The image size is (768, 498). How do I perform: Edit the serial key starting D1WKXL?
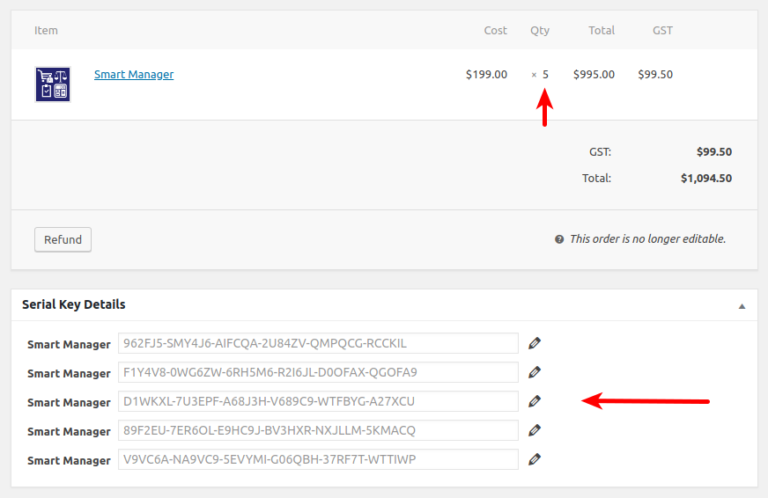click(534, 402)
